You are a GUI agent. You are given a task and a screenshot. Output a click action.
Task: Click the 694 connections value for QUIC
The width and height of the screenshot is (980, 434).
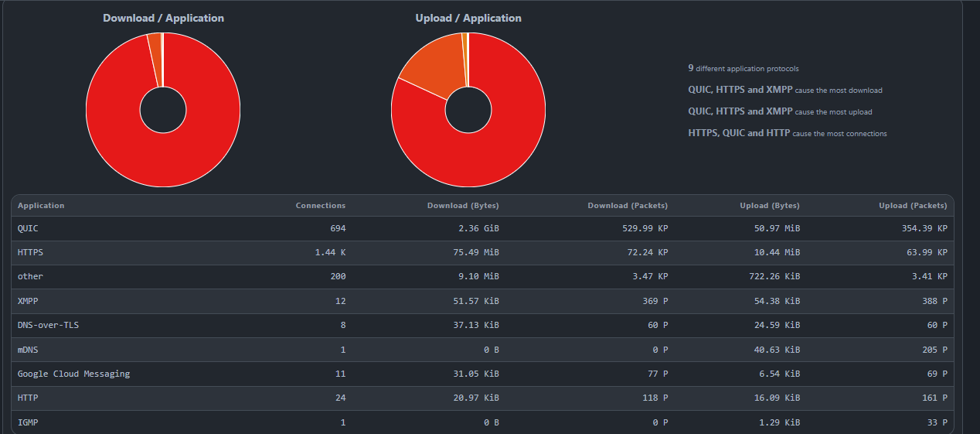click(338, 229)
